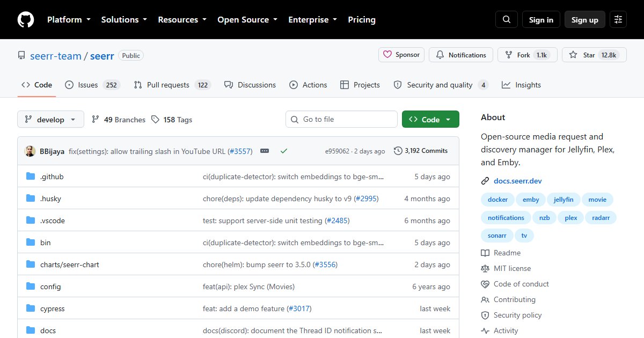View the 3,192 Commits history

tap(421, 151)
